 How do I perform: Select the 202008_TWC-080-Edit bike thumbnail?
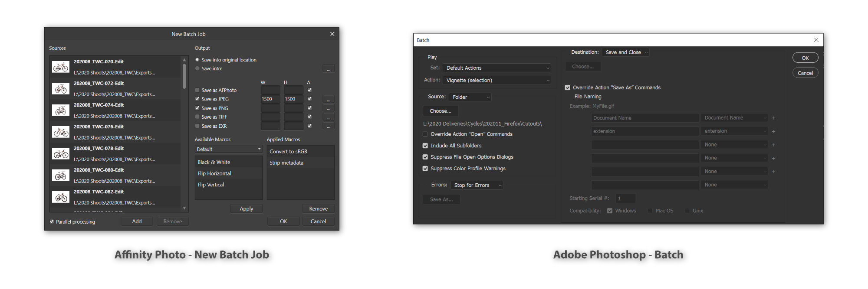point(61,175)
